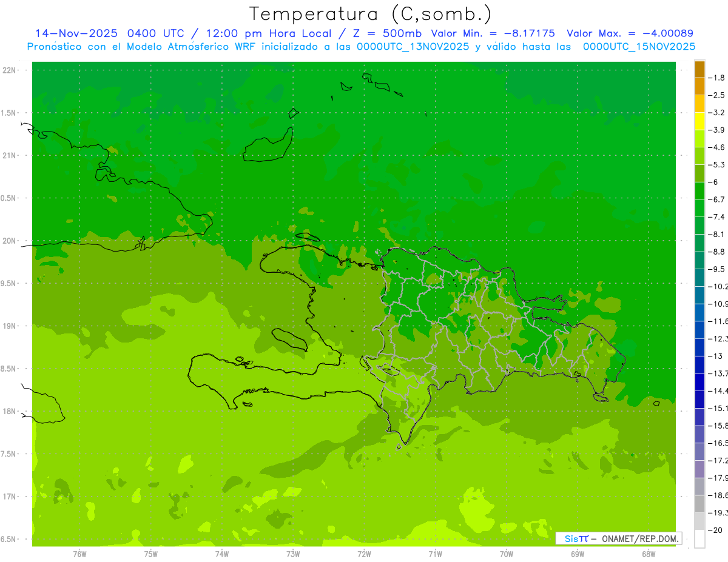
Task: Click the -20 colorbar value
Action: pos(716,530)
